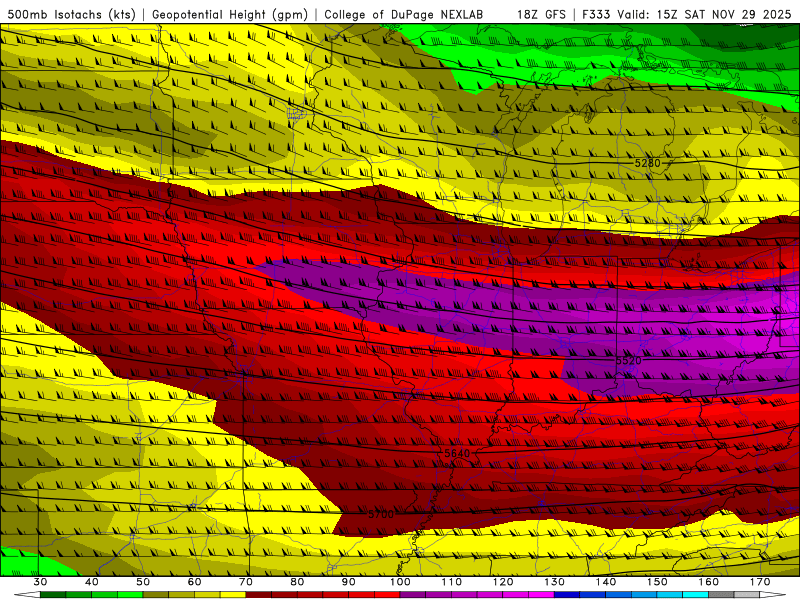The width and height of the screenshot is (800, 600).
Task: Pick the dark red colorbar segment starting at 70
Action: tap(259, 595)
